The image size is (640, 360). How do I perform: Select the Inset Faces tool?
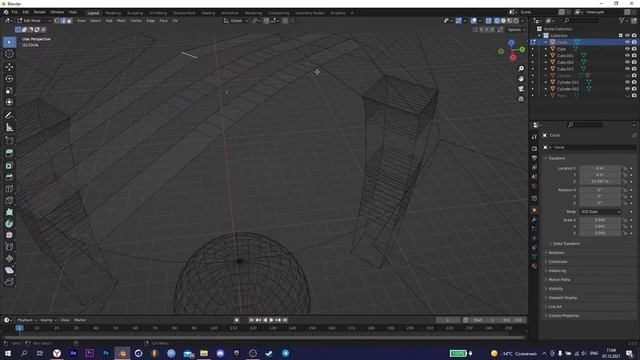(x=9, y=165)
